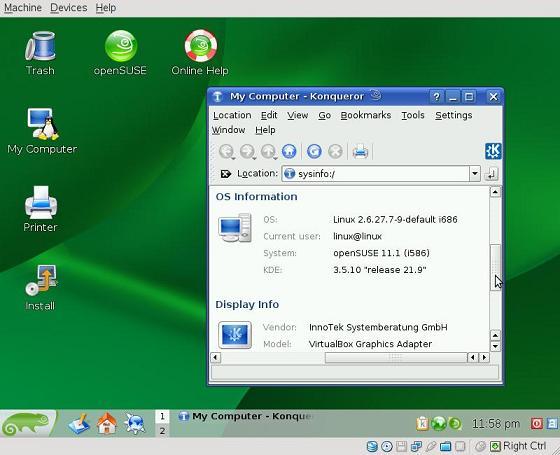Click the text VirtualBox Graphics Adapter
This screenshot has width=560, height=455.
[x=370, y=344]
